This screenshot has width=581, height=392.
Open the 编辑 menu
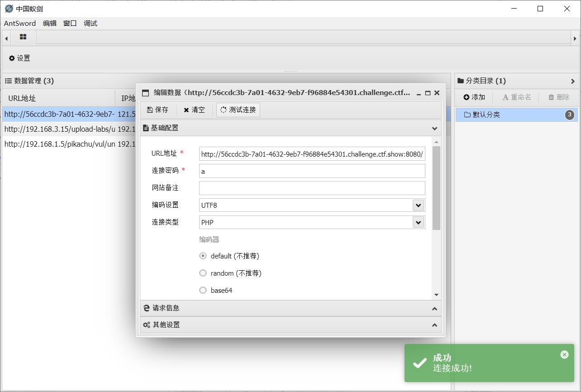click(50, 23)
